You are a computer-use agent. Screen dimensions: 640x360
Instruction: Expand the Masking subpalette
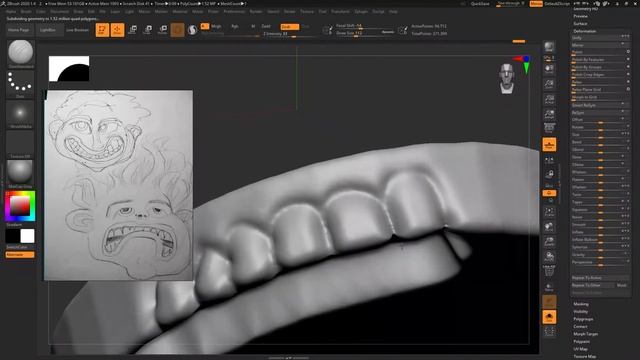point(581,304)
